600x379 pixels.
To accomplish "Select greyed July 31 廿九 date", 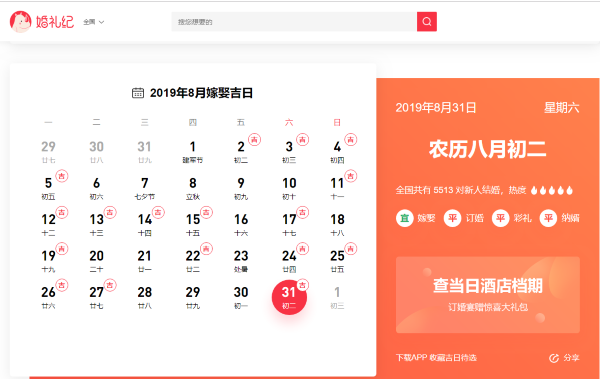I will pos(145,152).
